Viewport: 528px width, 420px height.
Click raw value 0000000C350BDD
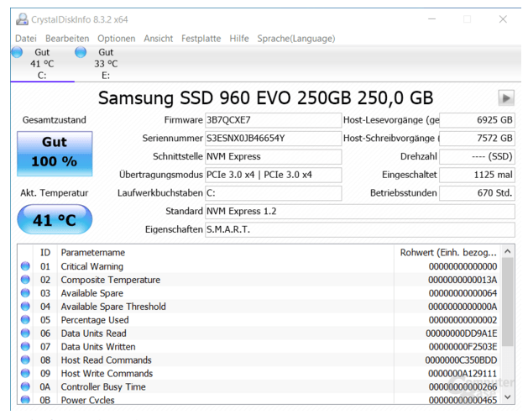pyautogui.click(x=461, y=360)
